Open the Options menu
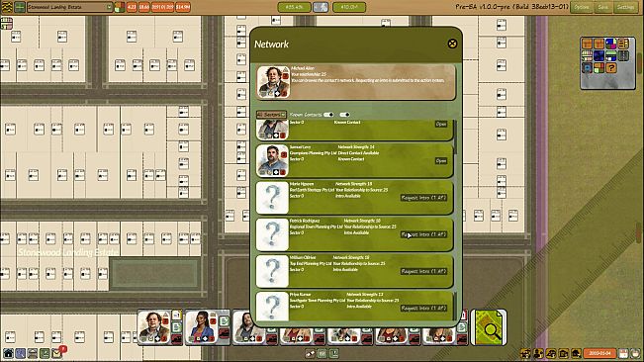644x362 pixels. (x=581, y=7)
